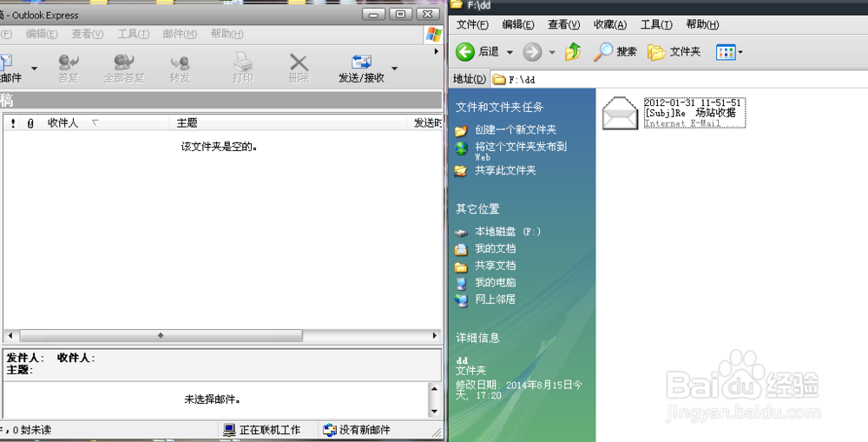Open My Documents (我的文档) link
This screenshot has height=442, width=868.
tap(495, 248)
